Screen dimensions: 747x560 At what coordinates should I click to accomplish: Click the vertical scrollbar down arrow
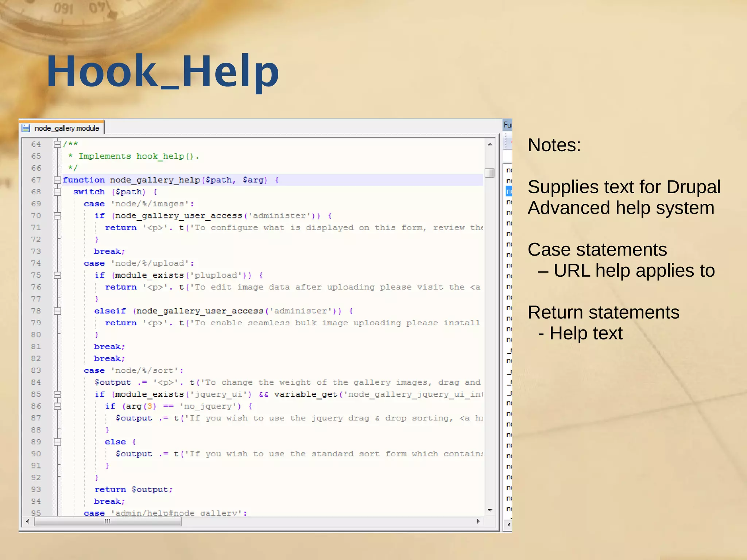(x=490, y=510)
